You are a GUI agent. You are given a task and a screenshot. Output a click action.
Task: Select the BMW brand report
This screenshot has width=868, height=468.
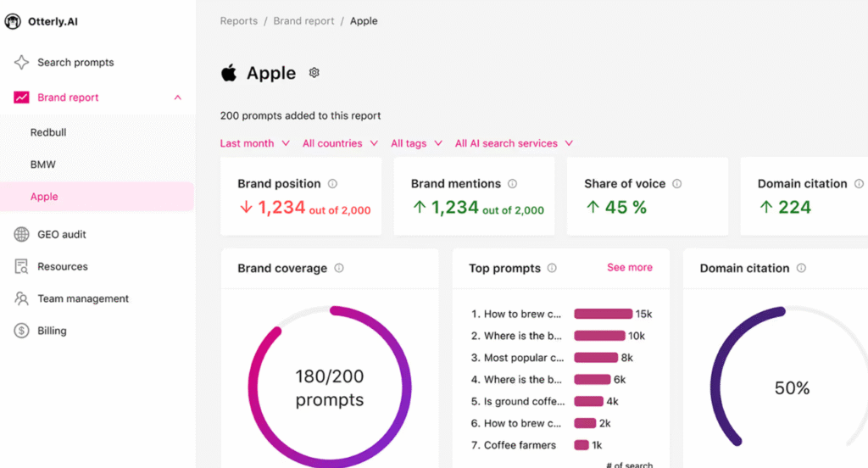(x=43, y=164)
